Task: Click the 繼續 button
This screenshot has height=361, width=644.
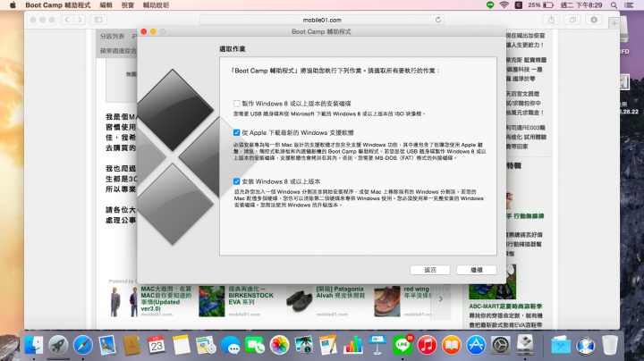Action: point(477,270)
